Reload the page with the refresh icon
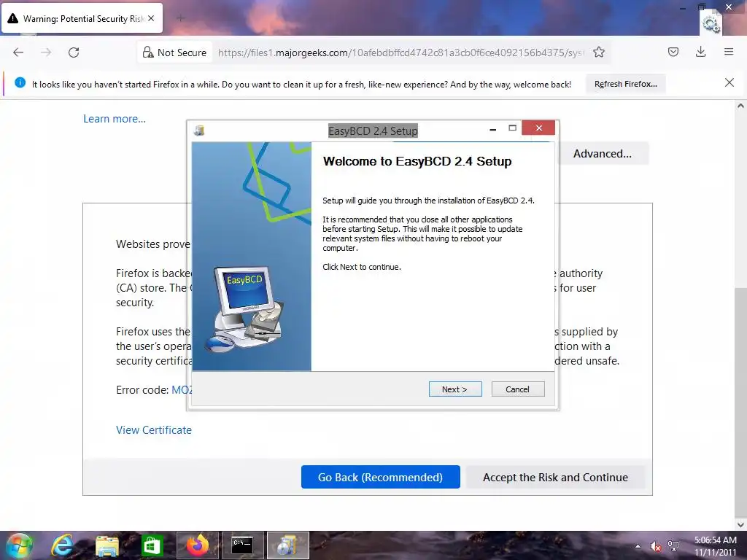Screen dimensions: 747x560 pyautogui.click(x=74, y=52)
